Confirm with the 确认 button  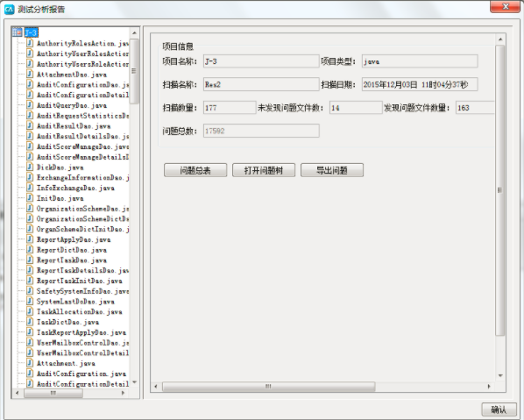[x=499, y=409]
